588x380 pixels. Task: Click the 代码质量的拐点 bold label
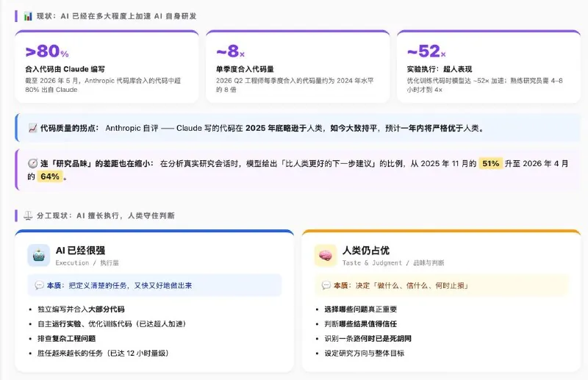pos(69,129)
